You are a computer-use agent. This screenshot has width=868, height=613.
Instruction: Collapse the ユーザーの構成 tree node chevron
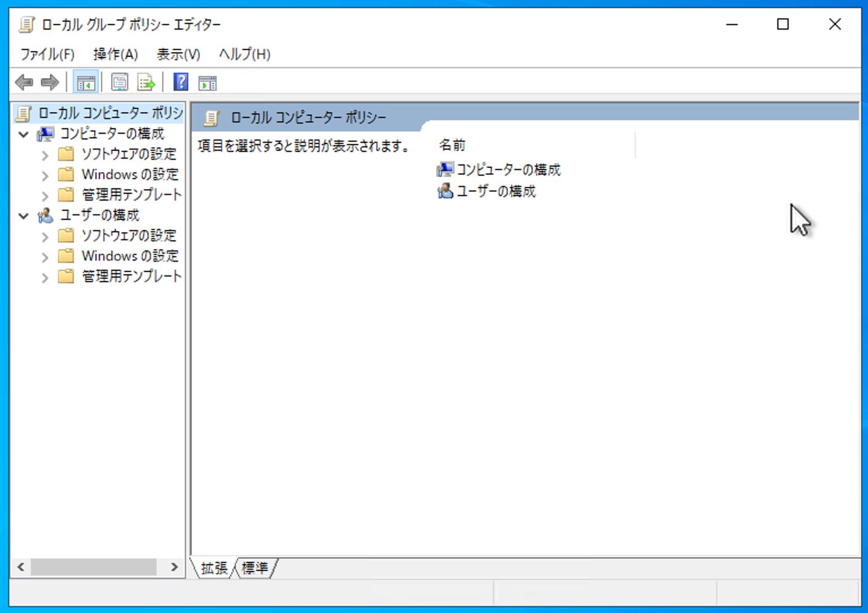(x=24, y=215)
